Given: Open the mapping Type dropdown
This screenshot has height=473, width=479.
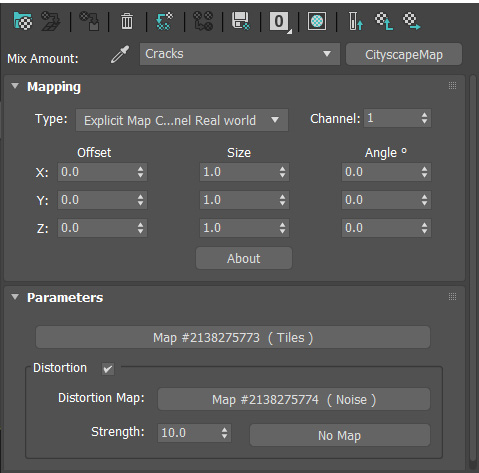Looking at the screenshot, I should (182, 120).
